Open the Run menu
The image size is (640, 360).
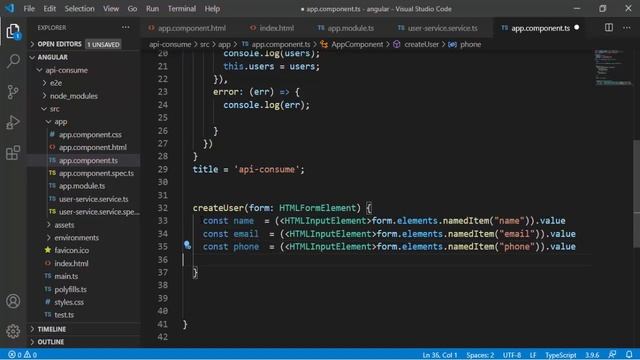(152, 9)
